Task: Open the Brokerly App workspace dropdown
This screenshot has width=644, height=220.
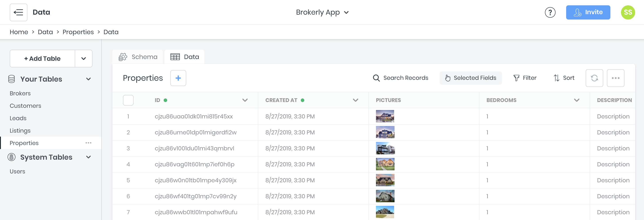Action: [x=322, y=12]
